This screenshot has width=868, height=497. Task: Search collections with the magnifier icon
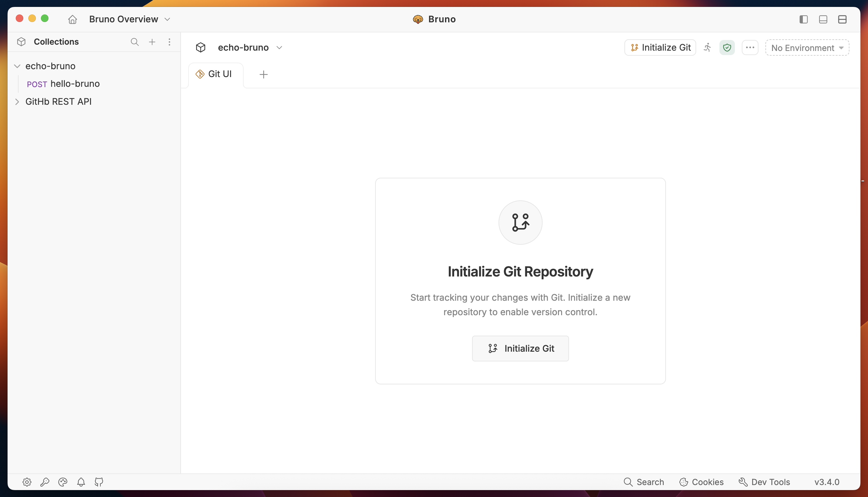click(x=134, y=42)
